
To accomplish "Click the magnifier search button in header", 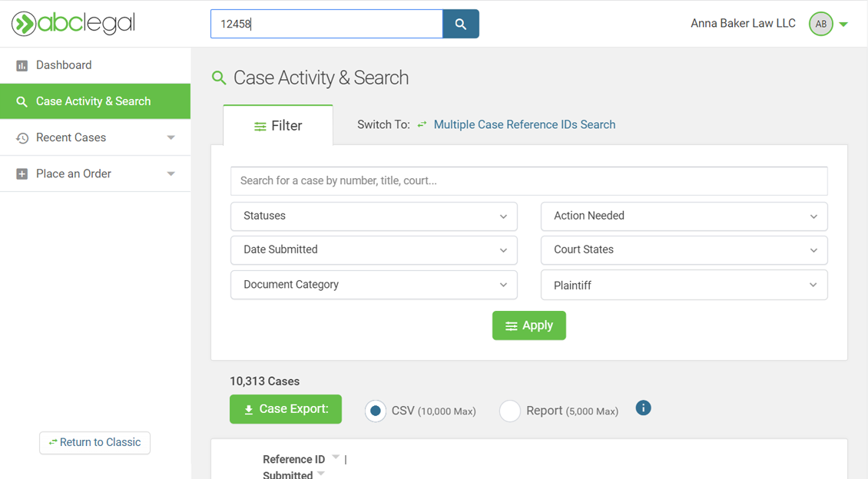I will [x=461, y=24].
